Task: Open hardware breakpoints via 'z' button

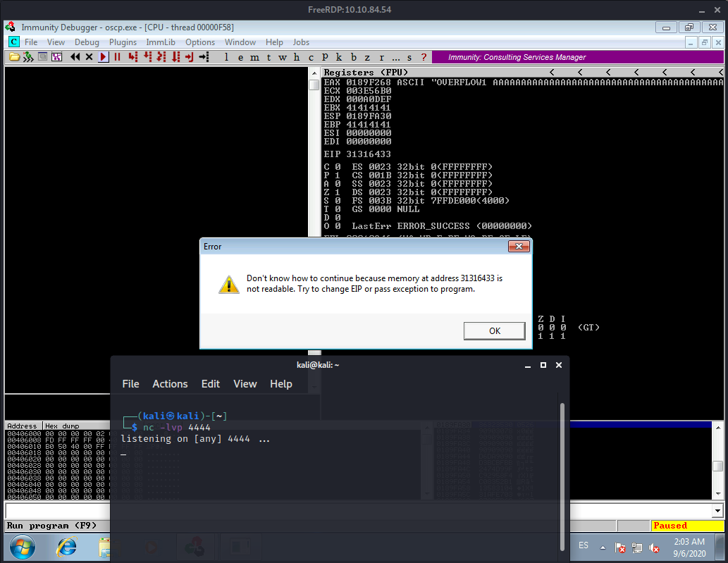Action: click(367, 57)
